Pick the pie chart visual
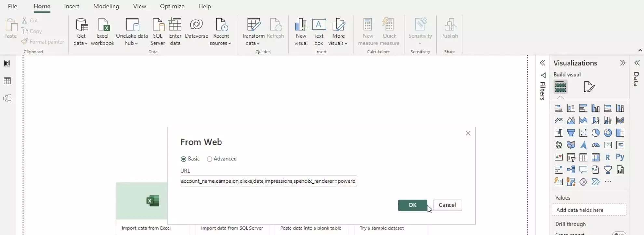 (x=596, y=133)
